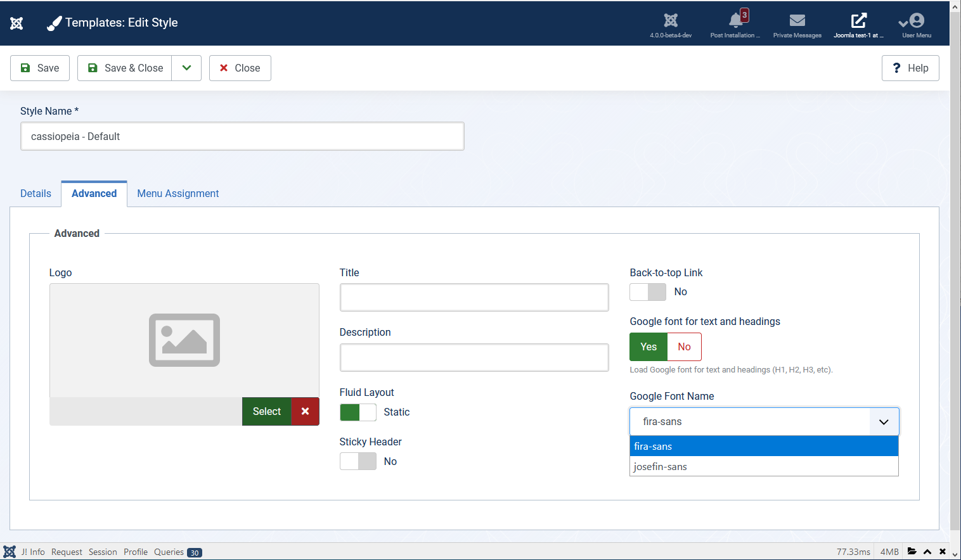Click Save & Close

tap(125, 68)
